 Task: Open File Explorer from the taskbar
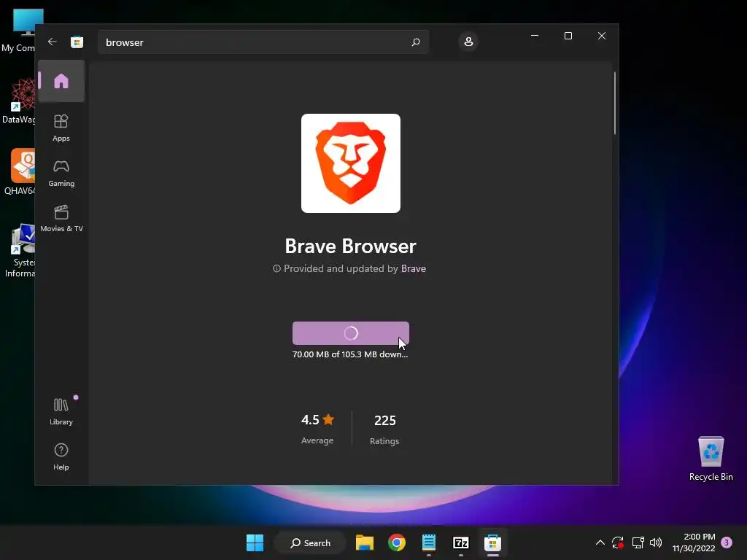tap(365, 542)
